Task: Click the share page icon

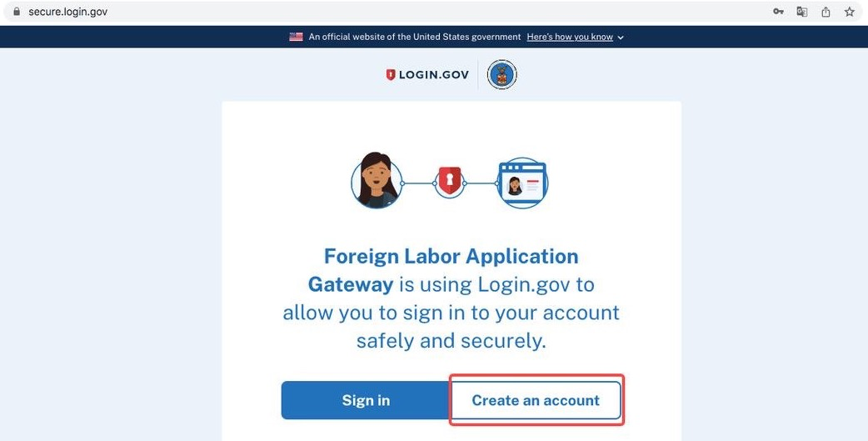Action: [826, 12]
